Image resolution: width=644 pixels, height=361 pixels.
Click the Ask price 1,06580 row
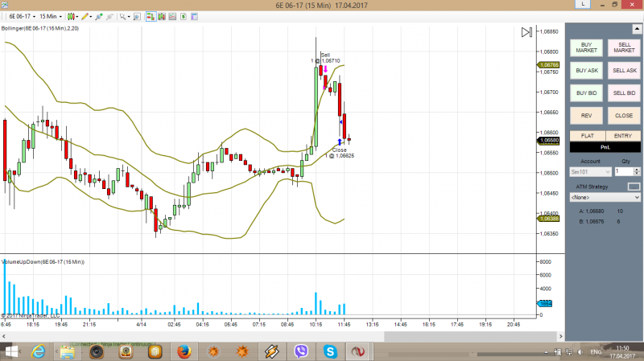point(601,211)
